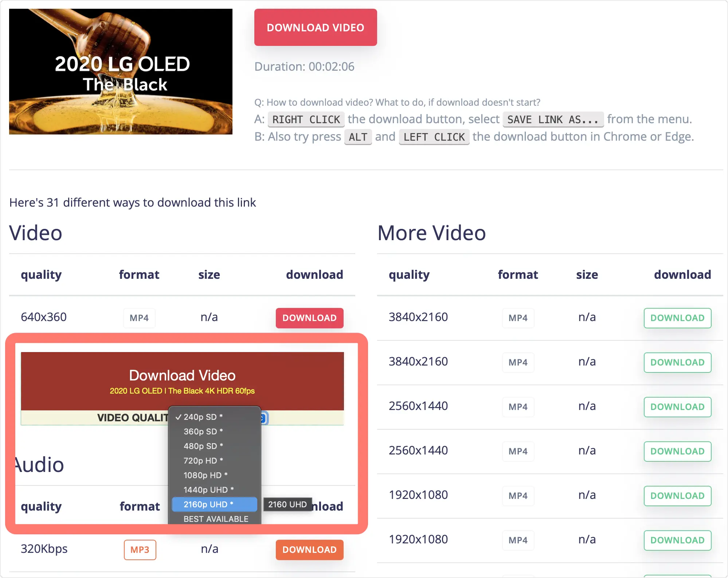Viewport: 728px width, 578px height.
Task: Select 1080p HD quality option
Action: [x=215, y=475]
